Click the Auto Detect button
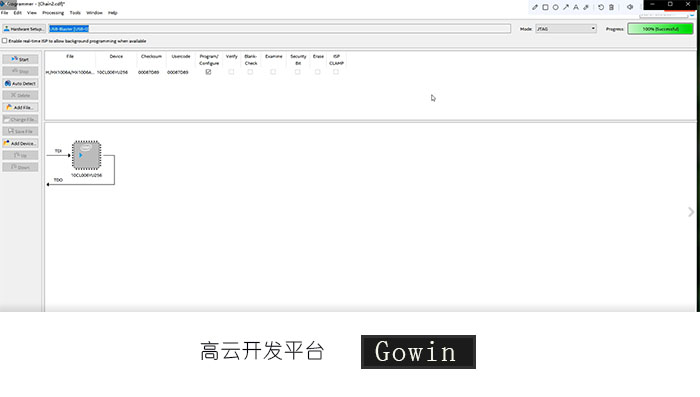This screenshot has height=397, width=700. pyautogui.click(x=20, y=83)
